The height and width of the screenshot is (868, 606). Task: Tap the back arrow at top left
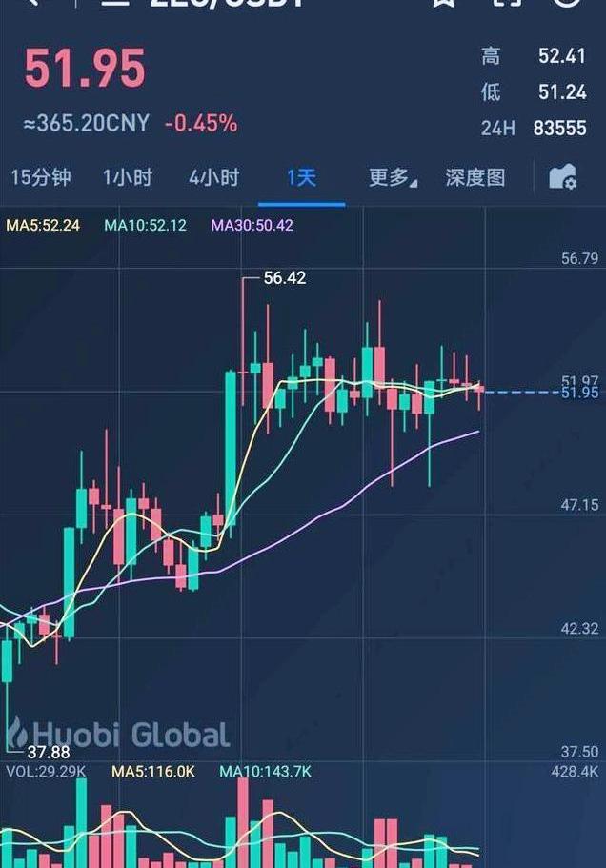(34, 2)
